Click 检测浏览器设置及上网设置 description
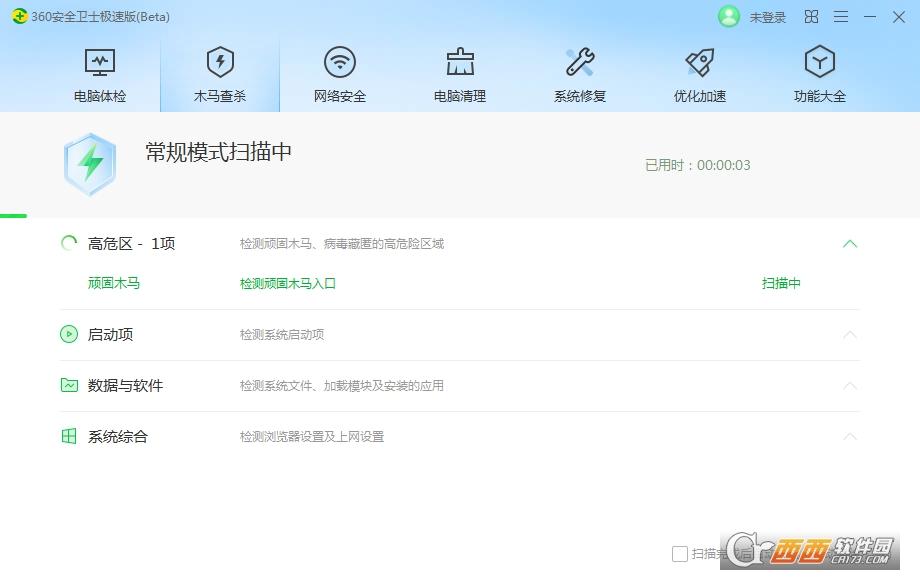Viewport: 920px width, 580px height. pos(312,437)
